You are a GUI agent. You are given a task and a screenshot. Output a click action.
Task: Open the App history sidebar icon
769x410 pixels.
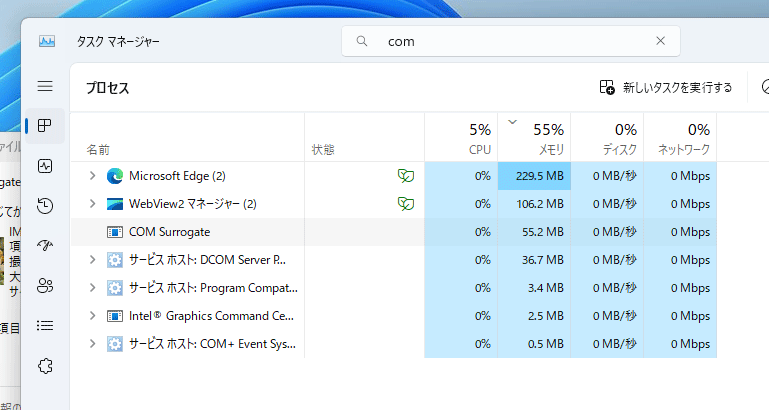(45, 206)
